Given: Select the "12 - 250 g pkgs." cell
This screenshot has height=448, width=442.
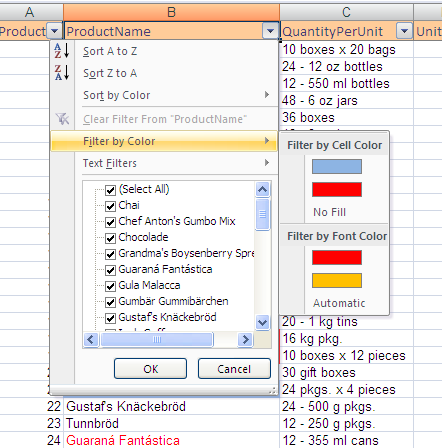Looking at the screenshot, I should 347,423.
